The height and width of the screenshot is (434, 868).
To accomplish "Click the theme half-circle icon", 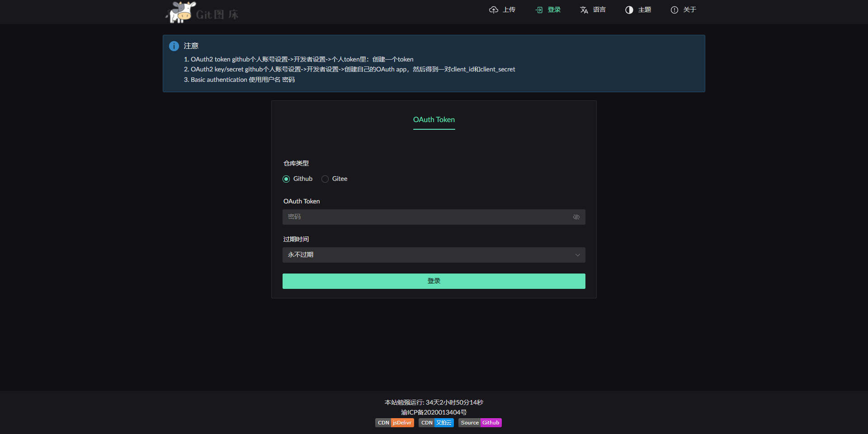I will [x=629, y=10].
